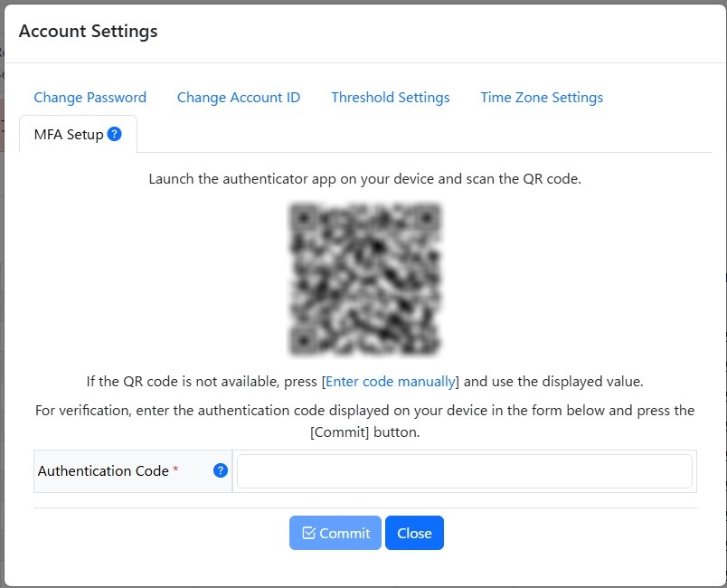Select the blue question mark beside MFA Setup

pos(113,133)
